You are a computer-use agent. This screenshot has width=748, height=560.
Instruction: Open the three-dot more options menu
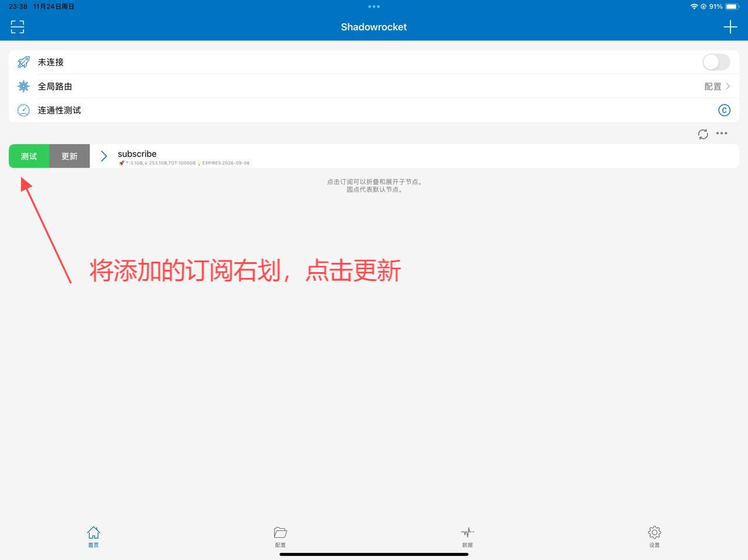[x=722, y=134]
